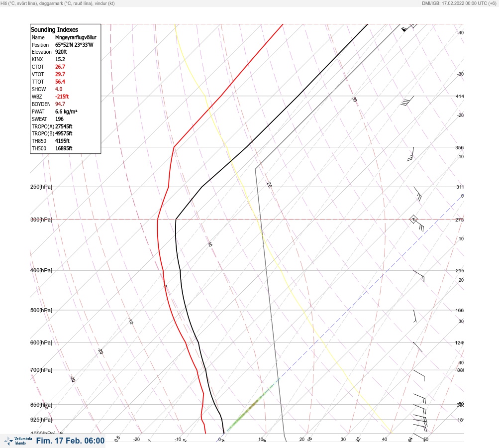Click the SHOW index value 4.0
This screenshot has width=499, height=448.
(59, 89)
